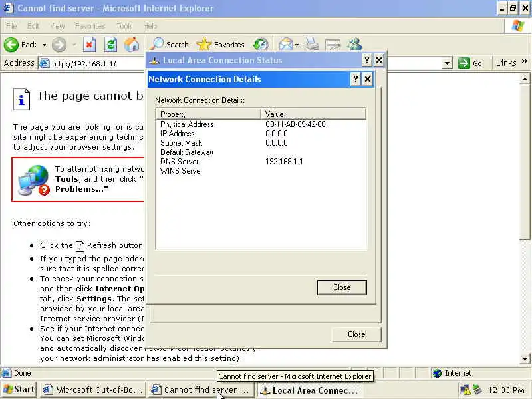Close Local Area Connection Status with title X
532x399 pixels.
coord(379,61)
